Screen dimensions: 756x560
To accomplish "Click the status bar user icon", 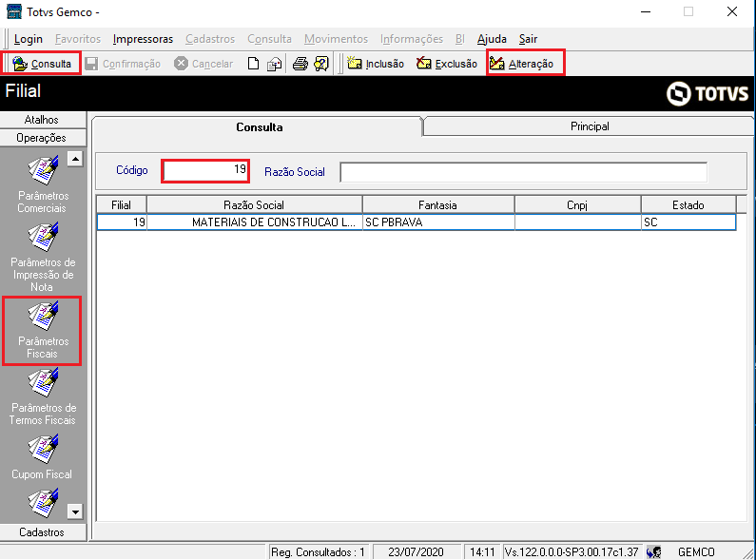I will tap(654, 551).
